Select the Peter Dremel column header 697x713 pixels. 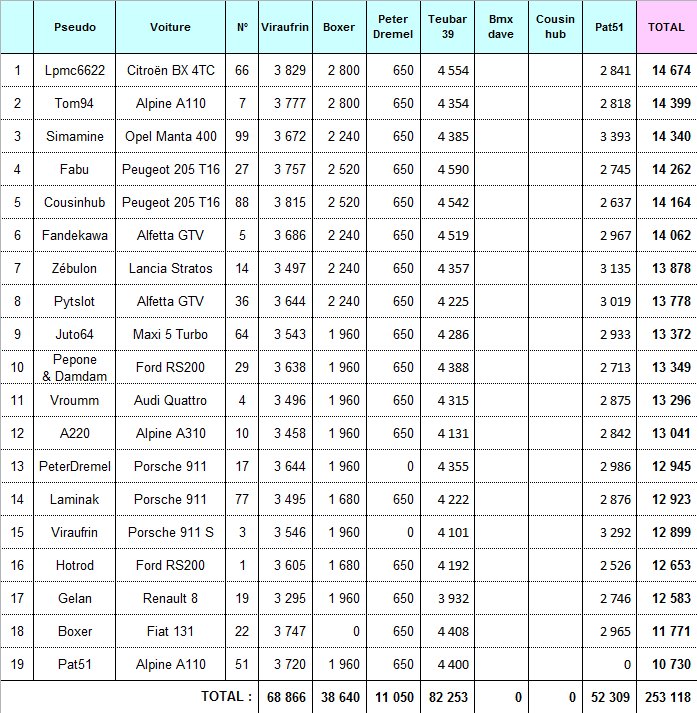[x=392, y=27]
